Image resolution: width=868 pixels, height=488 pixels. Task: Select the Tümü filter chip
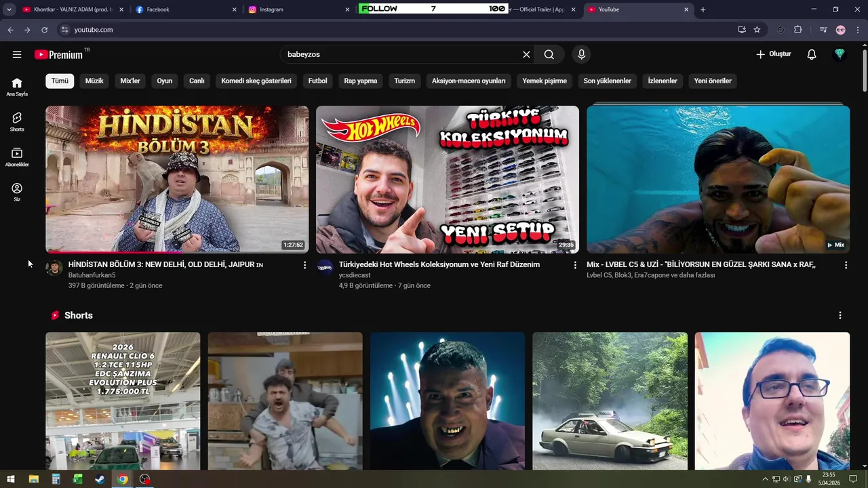[60, 81]
